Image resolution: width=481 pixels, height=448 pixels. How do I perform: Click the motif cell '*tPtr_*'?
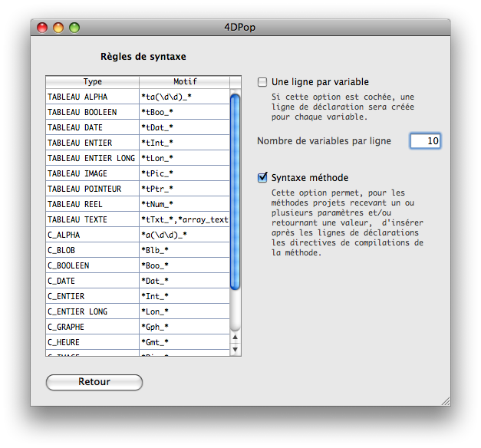tap(184, 189)
